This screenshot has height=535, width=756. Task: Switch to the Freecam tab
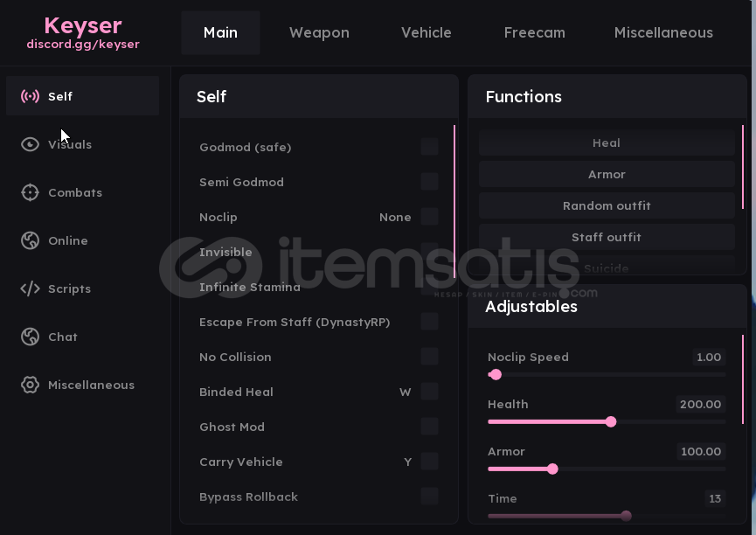click(x=535, y=32)
